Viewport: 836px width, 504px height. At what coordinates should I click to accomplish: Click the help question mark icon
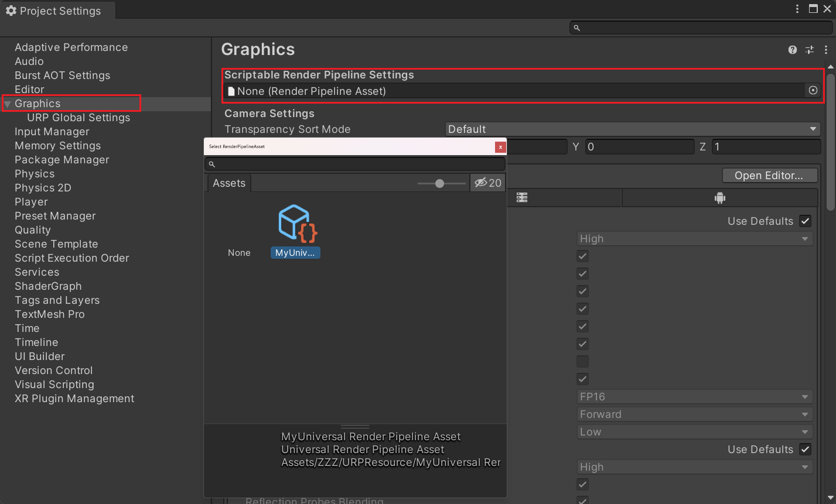point(792,50)
